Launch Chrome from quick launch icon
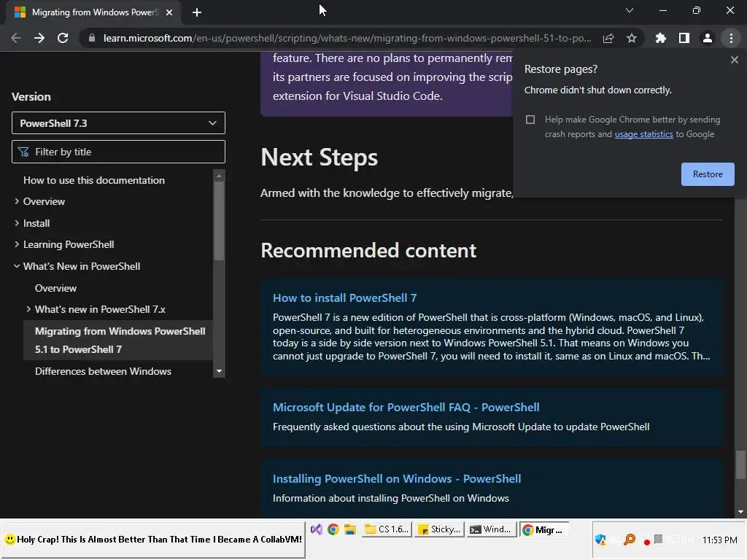Viewport: 747px width, 560px height. coord(333,529)
